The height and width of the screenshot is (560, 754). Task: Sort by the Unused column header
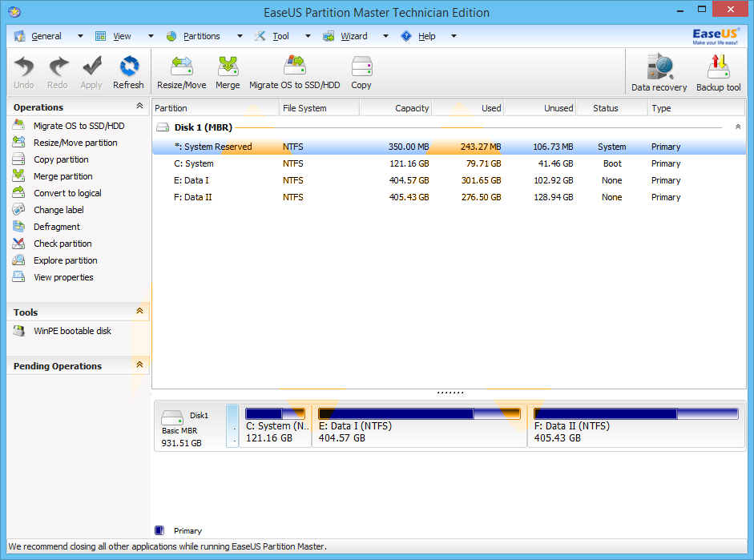[540, 108]
